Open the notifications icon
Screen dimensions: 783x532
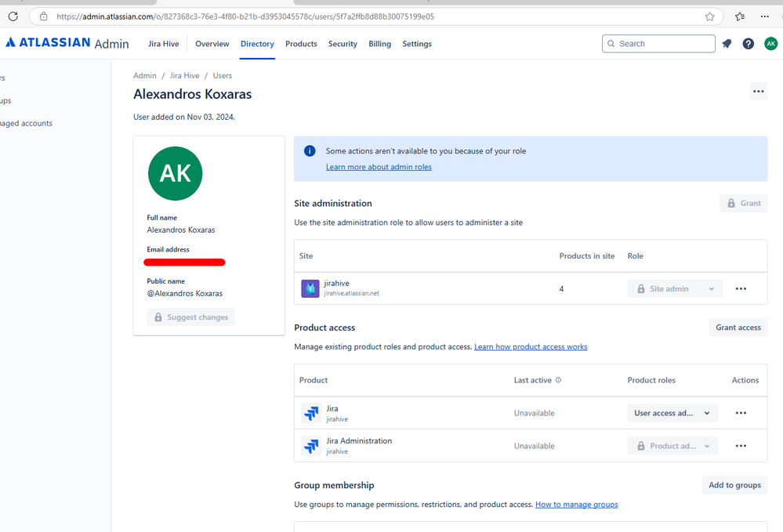pyautogui.click(x=727, y=44)
